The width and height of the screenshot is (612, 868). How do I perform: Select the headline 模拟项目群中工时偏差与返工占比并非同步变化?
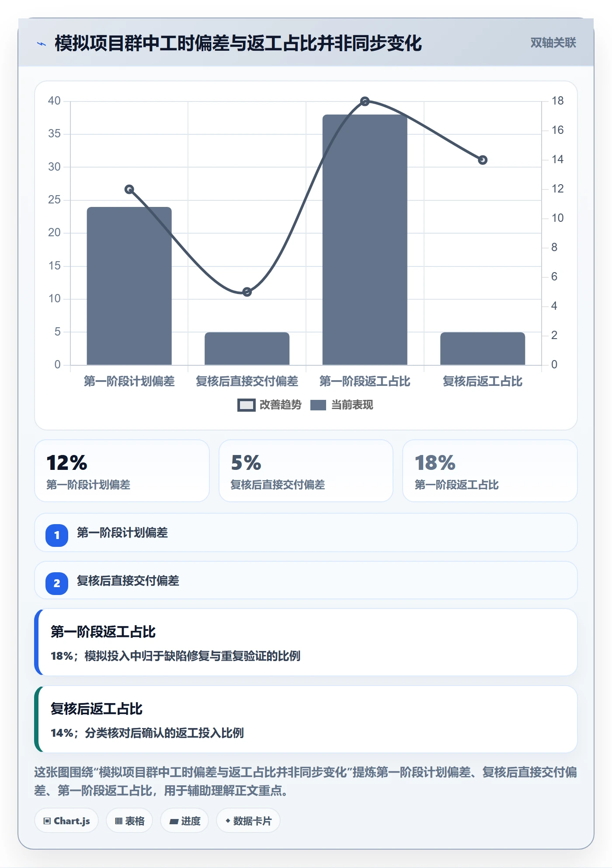pyautogui.click(x=238, y=43)
